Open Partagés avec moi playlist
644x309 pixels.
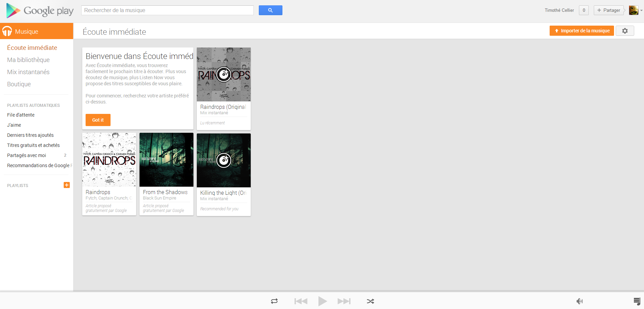point(27,155)
